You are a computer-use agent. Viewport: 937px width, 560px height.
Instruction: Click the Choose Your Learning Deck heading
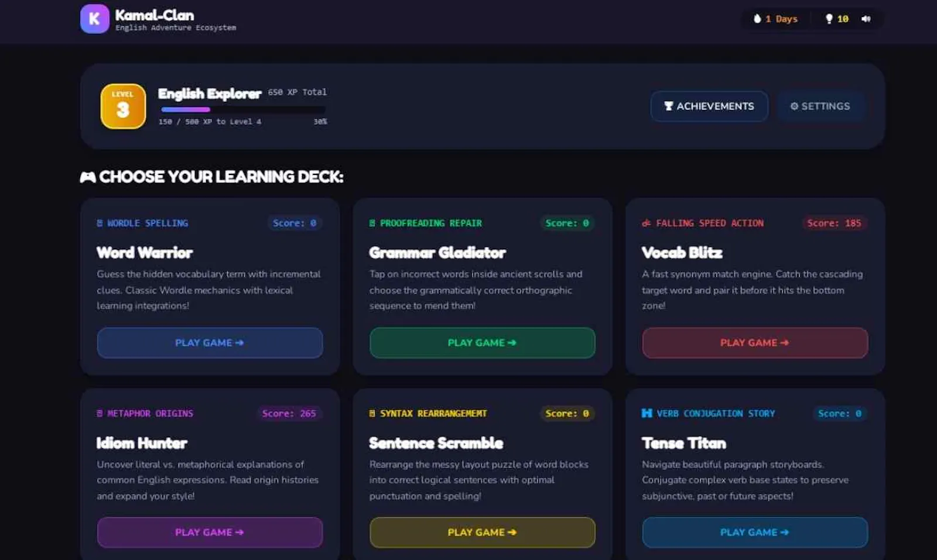221,177
